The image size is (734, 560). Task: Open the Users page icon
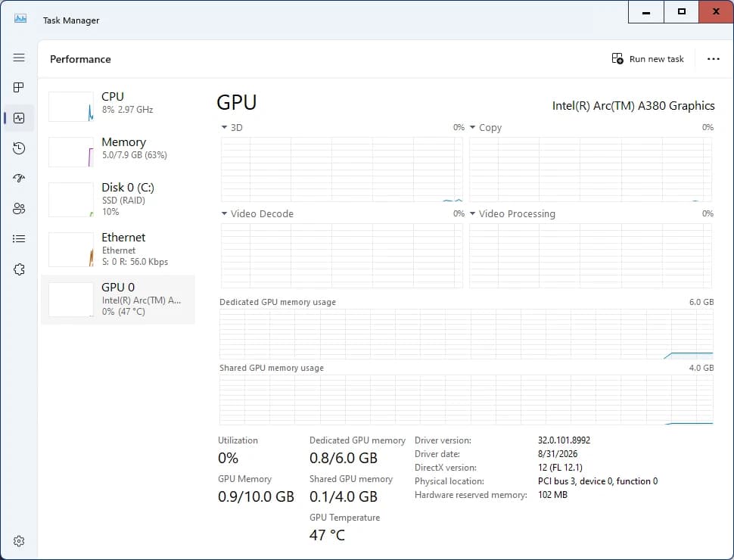point(19,209)
